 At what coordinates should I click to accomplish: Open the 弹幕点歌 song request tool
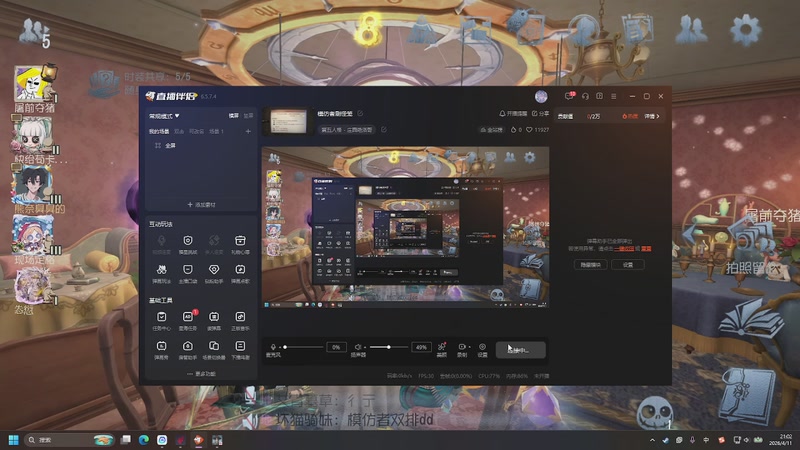coord(240,270)
